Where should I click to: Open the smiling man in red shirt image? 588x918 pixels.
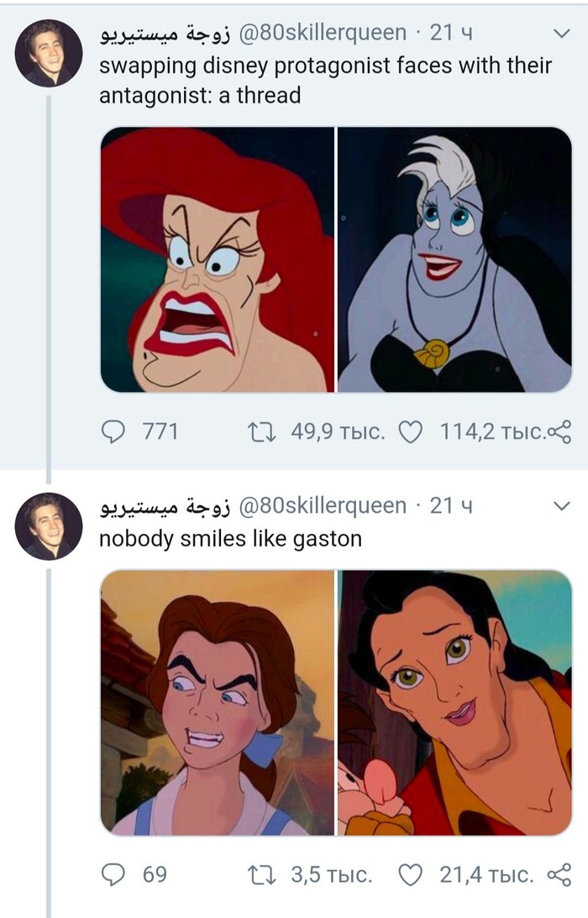pyautogui.click(x=454, y=702)
